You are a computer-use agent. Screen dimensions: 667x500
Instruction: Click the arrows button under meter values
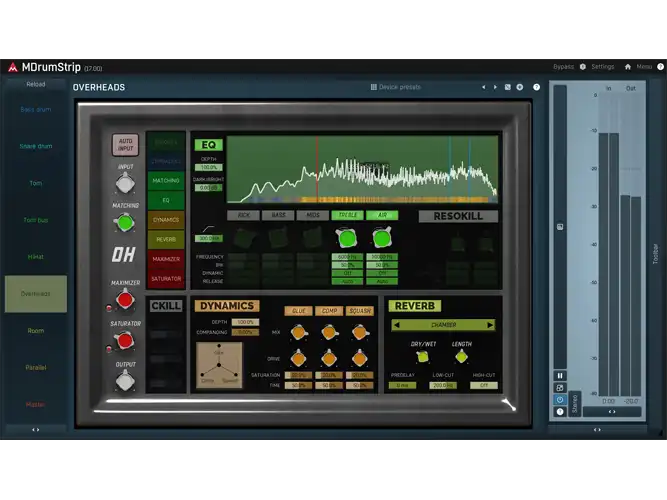[x=612, y=412]
